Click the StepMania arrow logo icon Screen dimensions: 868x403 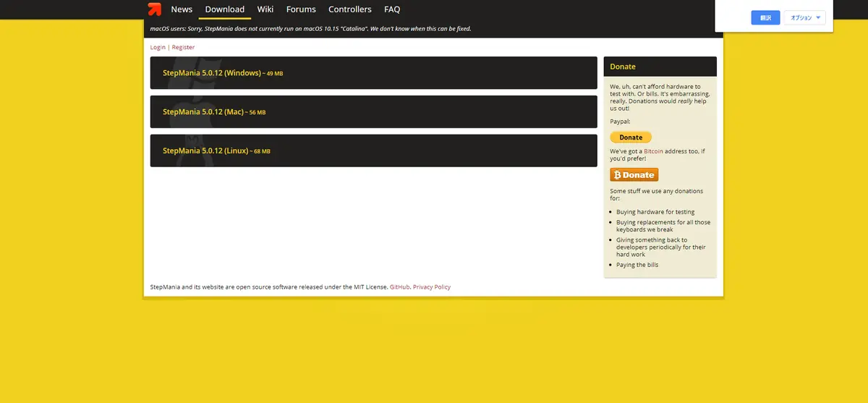coord(154,9)
